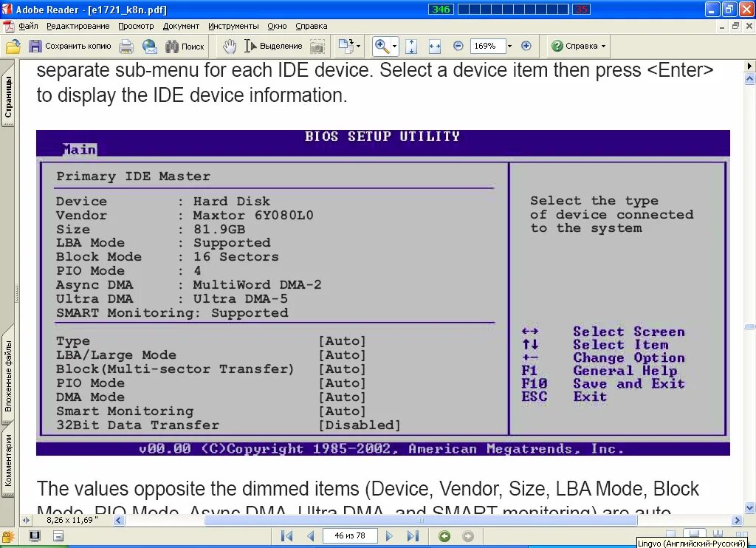Image resolution: width=756 pixels, height=548 pixels.
Task: Choose the Выделение text selection tool
Action: (273, 47)
